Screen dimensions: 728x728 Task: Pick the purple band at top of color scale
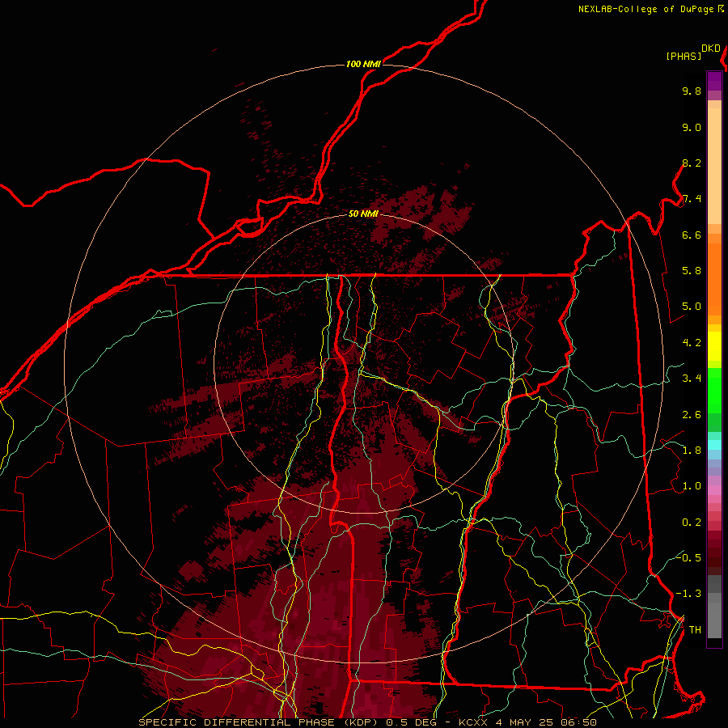click(714, 82)
